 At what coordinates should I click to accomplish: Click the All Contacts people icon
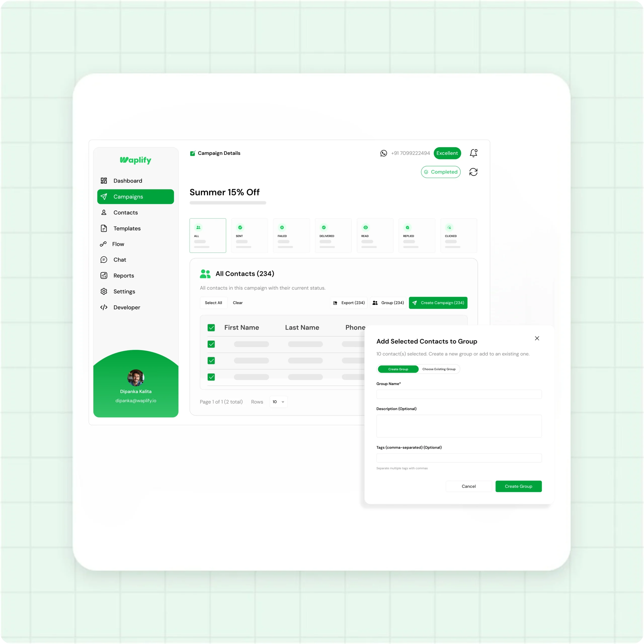click(205, 274)
